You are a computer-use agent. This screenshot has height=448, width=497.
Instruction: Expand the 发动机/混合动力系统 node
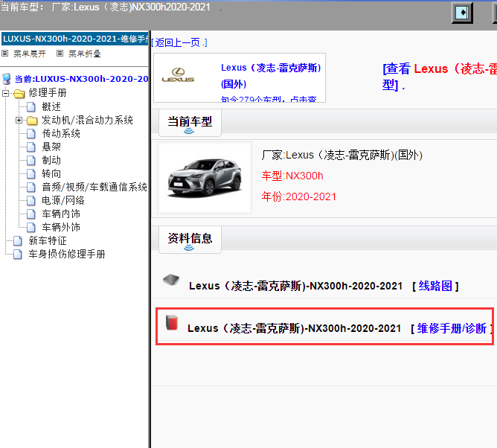tap(19, 120)
